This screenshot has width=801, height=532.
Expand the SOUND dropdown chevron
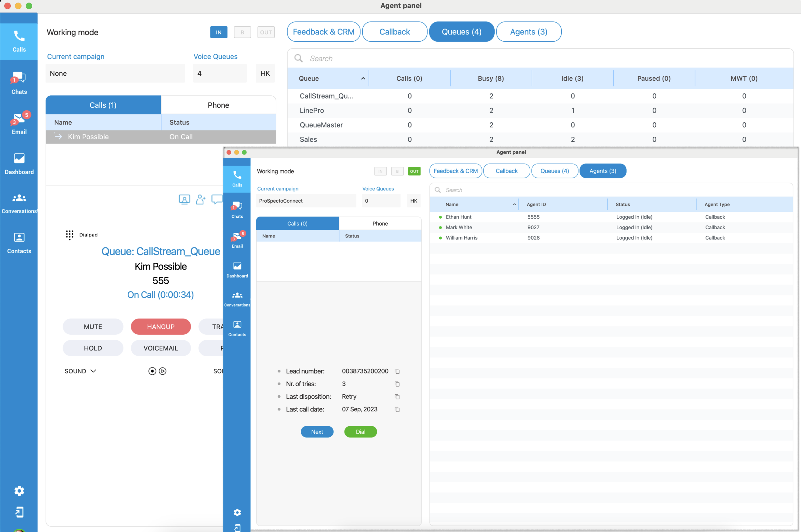93,371
